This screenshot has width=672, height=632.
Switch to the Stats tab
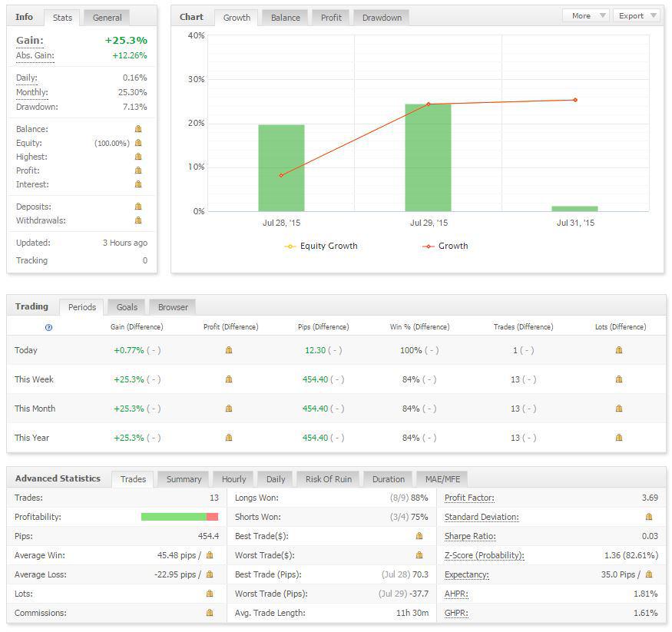pos(62,18)
